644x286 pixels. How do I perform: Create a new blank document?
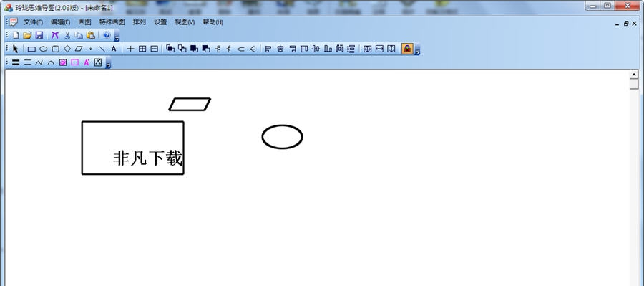pos(16,35)
